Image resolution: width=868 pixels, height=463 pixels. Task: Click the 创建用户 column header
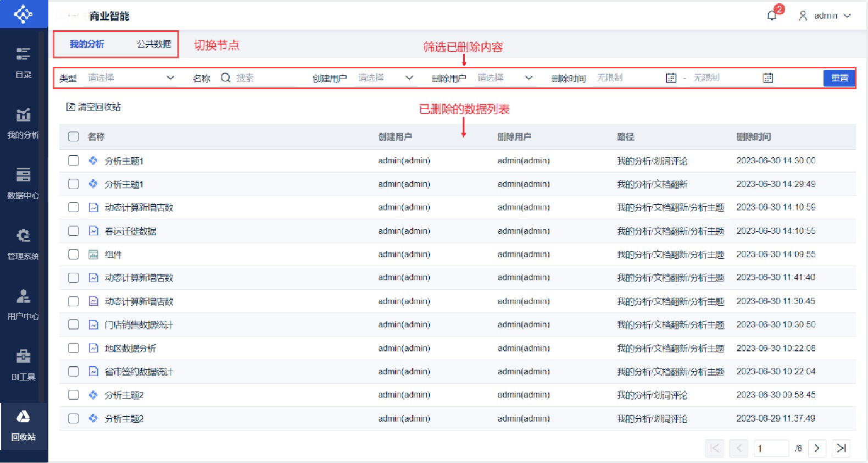(394, 137)
